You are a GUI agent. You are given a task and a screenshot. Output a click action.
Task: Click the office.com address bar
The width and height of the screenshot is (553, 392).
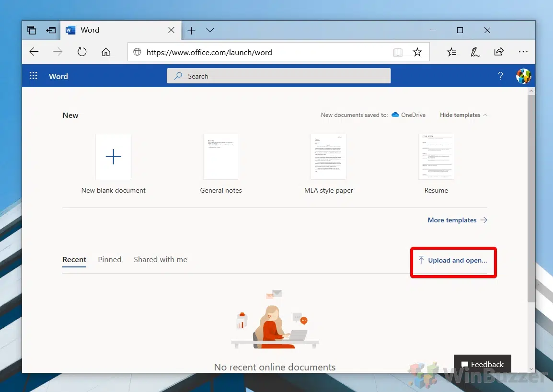click(278, 52)
